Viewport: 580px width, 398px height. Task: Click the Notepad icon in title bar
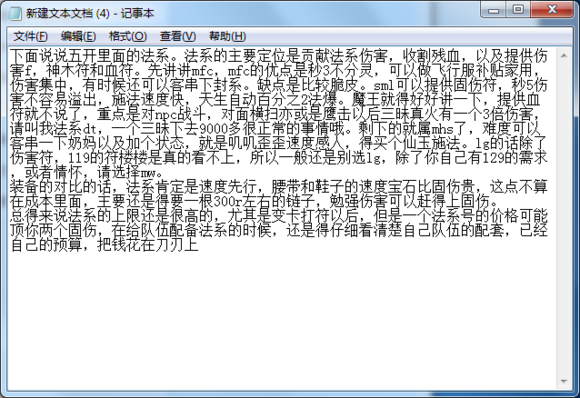pos(15,13)
